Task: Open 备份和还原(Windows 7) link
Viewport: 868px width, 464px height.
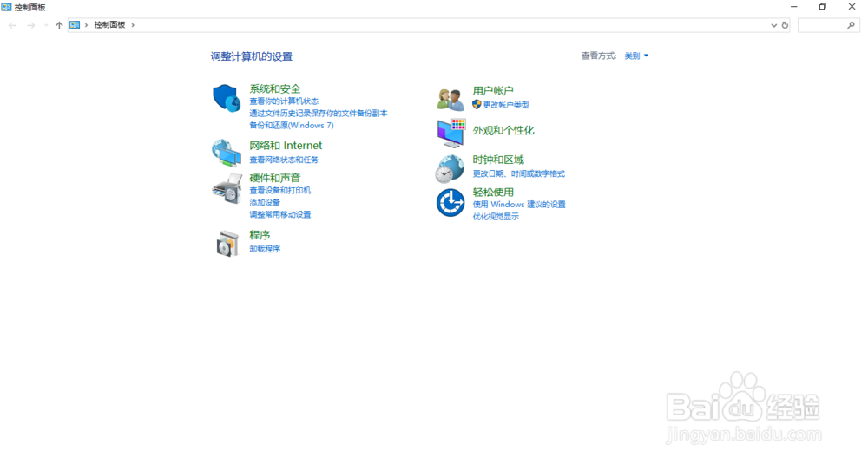Action: [292, 126]
